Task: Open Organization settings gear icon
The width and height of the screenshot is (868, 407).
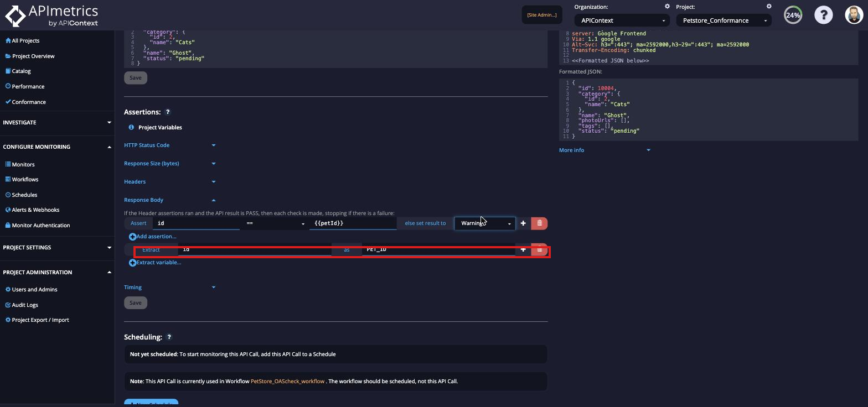Action: pyautogui.click(x=667, y=7)
